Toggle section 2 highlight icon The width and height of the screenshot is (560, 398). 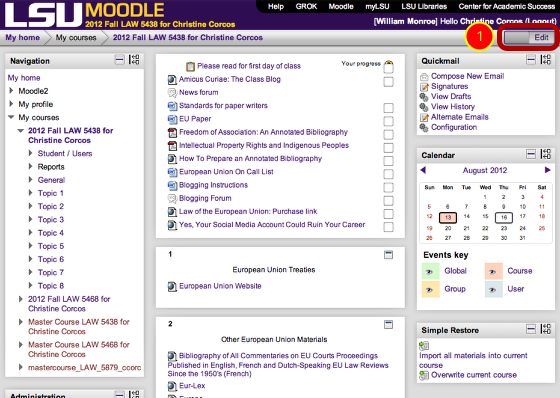click(x=388, y=324)
